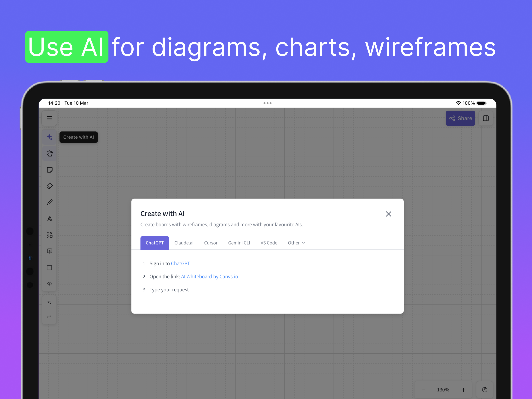Screen dimensions: 532x399
Task: Switch to the VS Code tab
Action: pyautogui.click(x=269, y=243)
